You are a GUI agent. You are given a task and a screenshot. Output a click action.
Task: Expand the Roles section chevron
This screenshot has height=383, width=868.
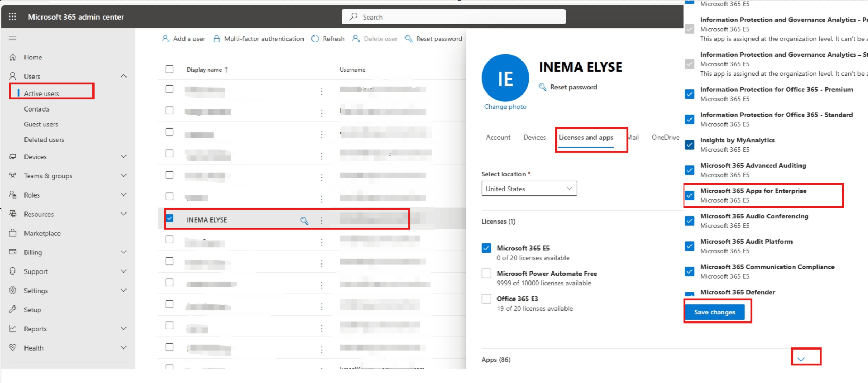click(x=124, y=195)
